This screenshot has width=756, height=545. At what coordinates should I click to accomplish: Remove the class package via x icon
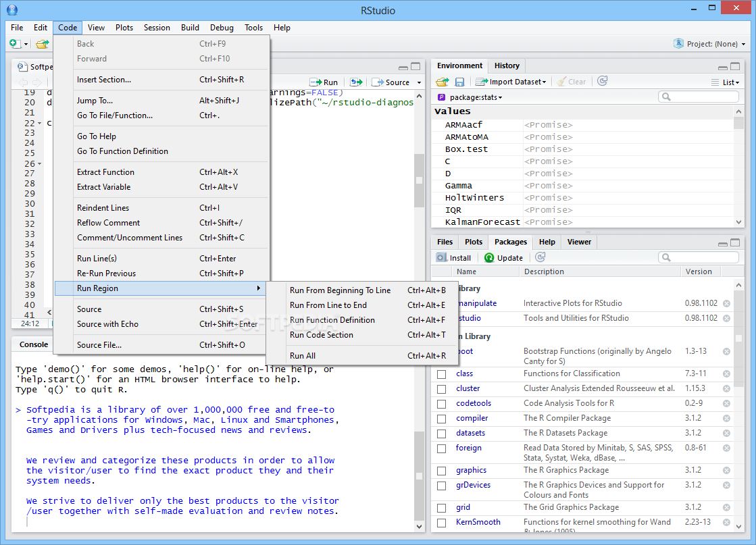[x=726, y=374]
